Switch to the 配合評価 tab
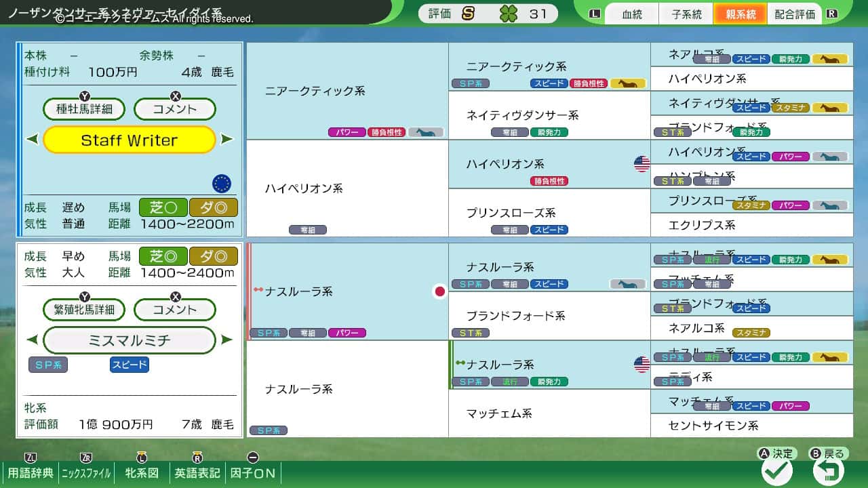Screen dimensions: 868x488 click(x=795, y=14)
